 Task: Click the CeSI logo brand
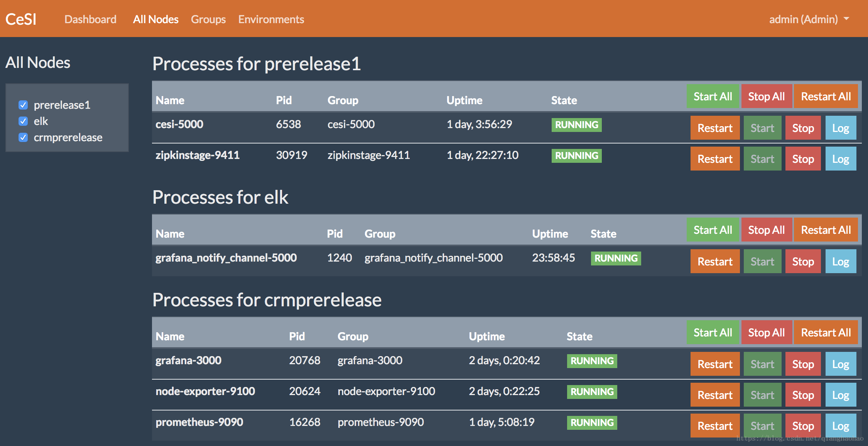click(21, 19)
